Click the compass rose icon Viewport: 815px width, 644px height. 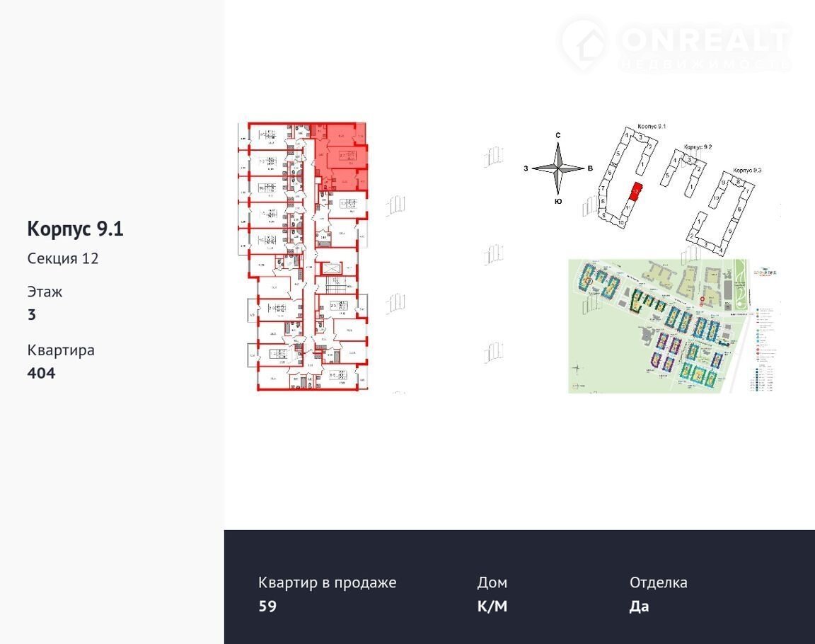coord(558,168)
